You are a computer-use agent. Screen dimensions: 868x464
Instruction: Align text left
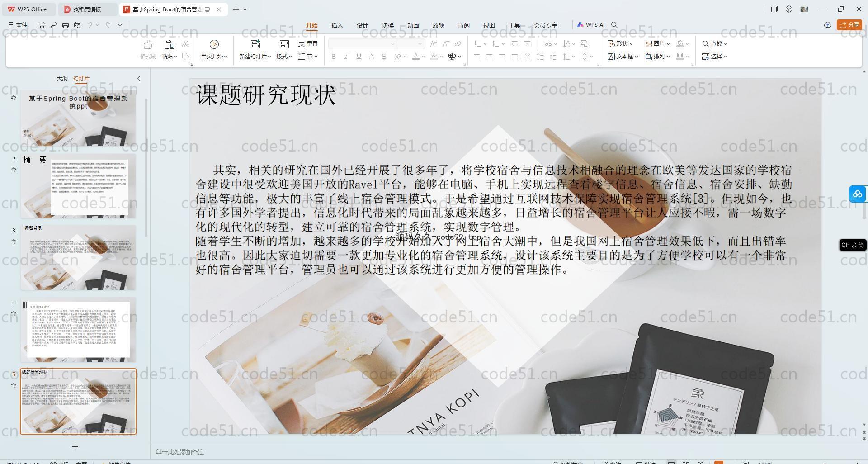tap(476, 57)
